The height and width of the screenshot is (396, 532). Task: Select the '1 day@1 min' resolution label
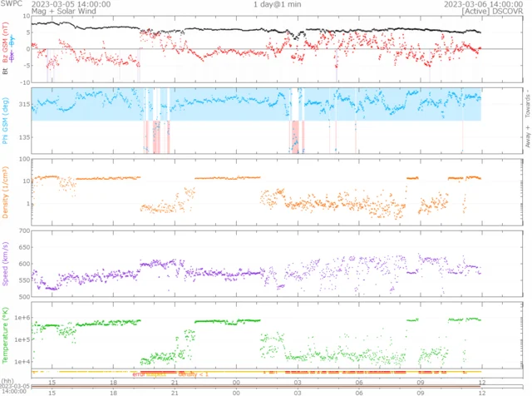pyautogui.click(x=277, y=4)
